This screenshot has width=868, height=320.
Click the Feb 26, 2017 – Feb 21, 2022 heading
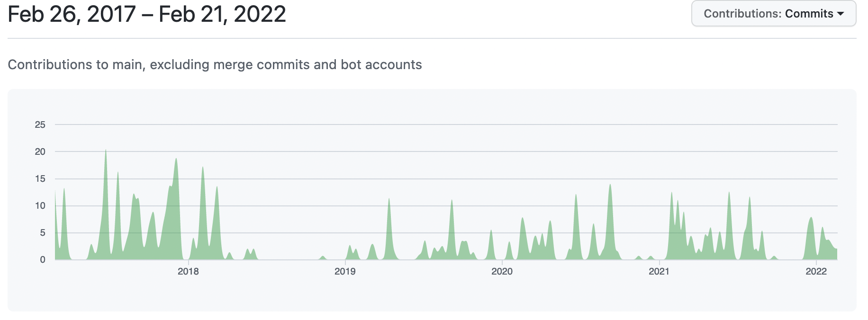pos(147,14)
